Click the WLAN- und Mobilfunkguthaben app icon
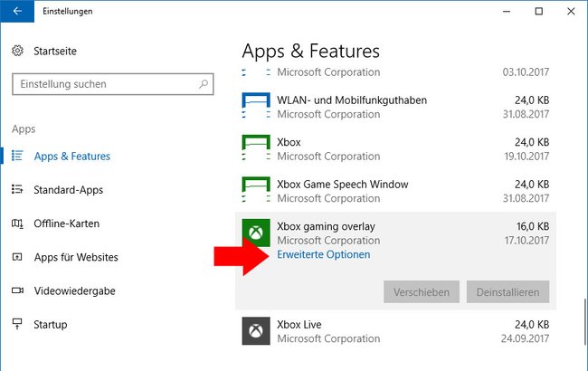 [256, 106]
